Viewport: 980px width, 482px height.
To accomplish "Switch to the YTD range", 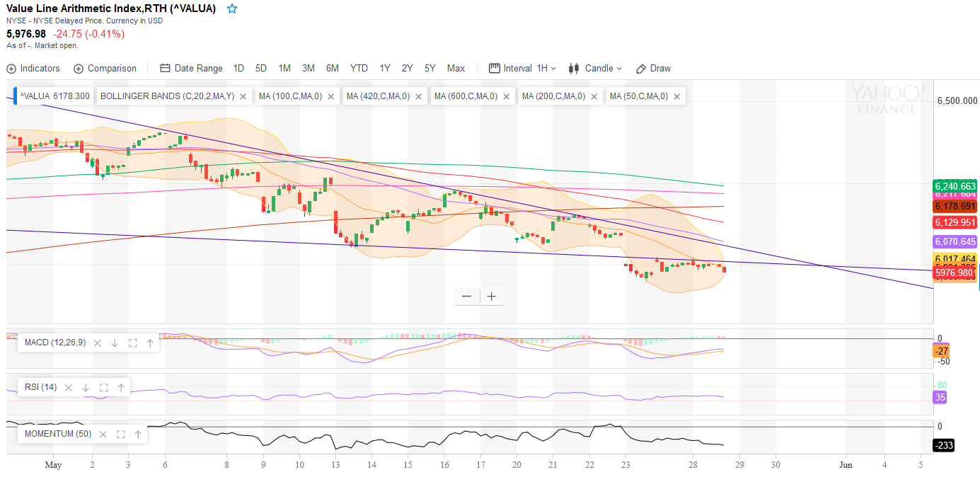I will click(x=359, y=69).
